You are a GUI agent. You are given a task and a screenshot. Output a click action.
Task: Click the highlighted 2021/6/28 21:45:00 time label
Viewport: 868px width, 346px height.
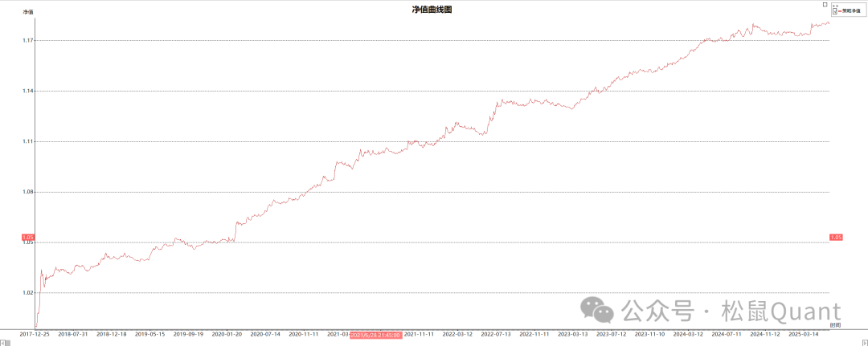tap(375, 334)
